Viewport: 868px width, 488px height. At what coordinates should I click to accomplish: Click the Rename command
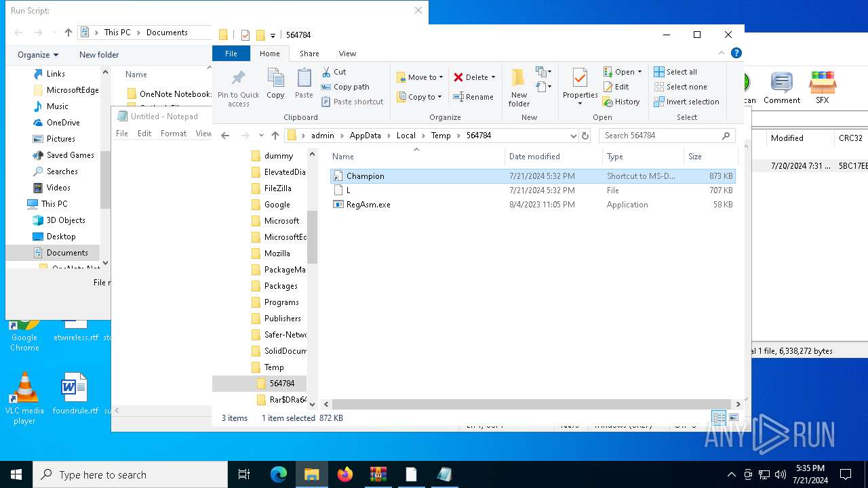(473, 97)
